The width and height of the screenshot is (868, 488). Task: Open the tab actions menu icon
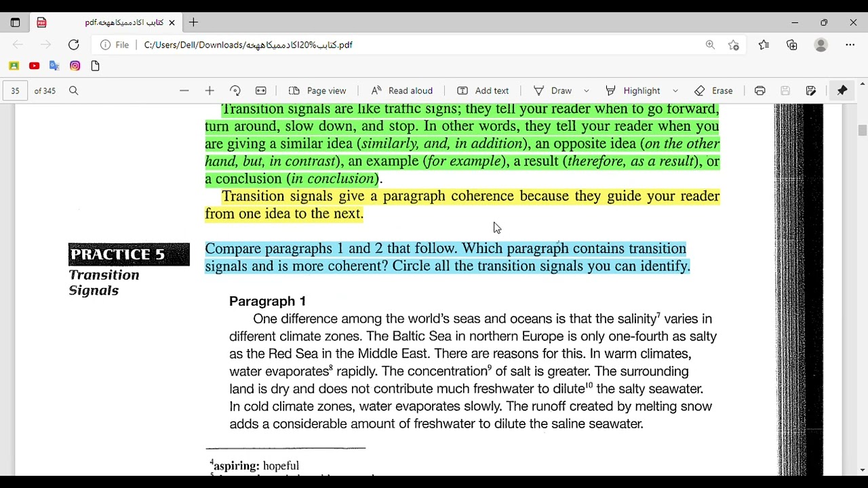(15, 22)
